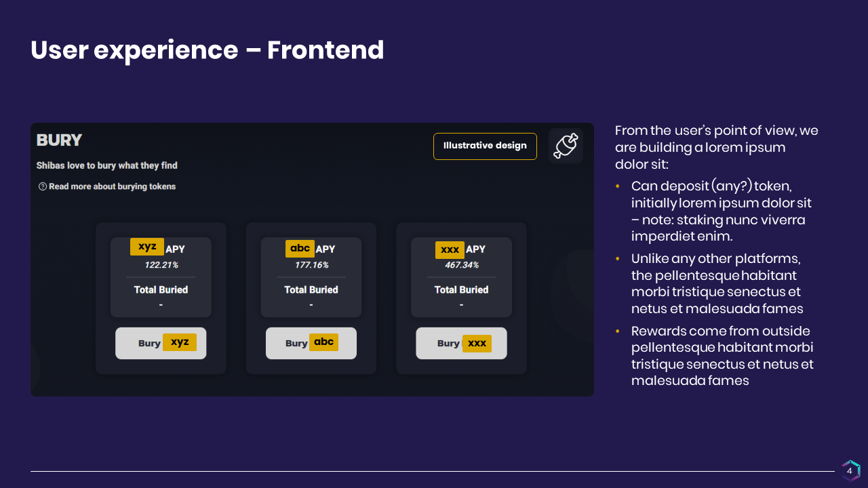The height and width of the screenshot is (488, 868).
Task: Click the question mark help icon
Action: click(x=43, y=186)
